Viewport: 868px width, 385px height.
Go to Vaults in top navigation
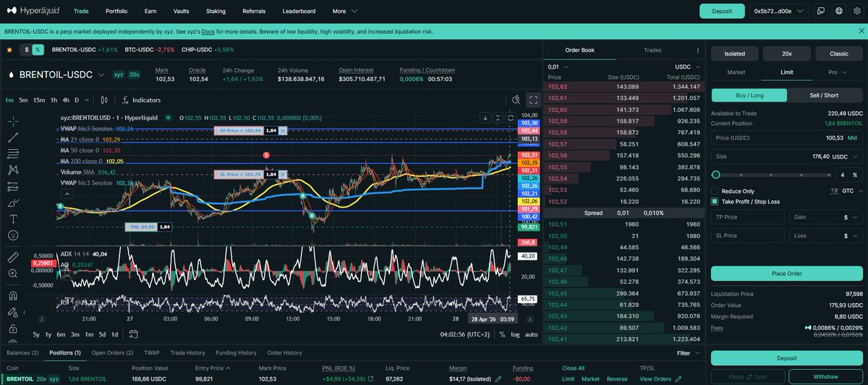point(182,12)
